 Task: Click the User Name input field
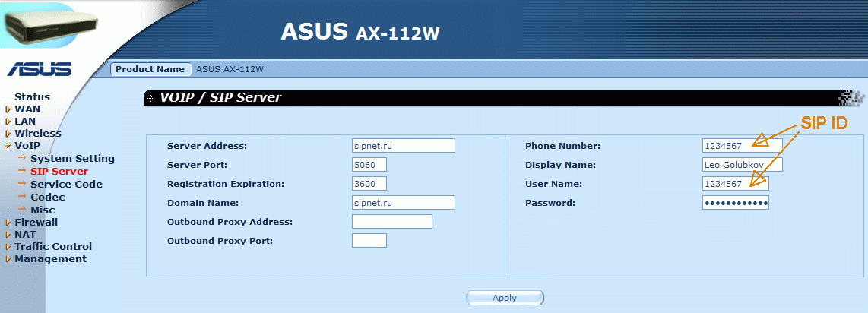[x=736, y=184]
